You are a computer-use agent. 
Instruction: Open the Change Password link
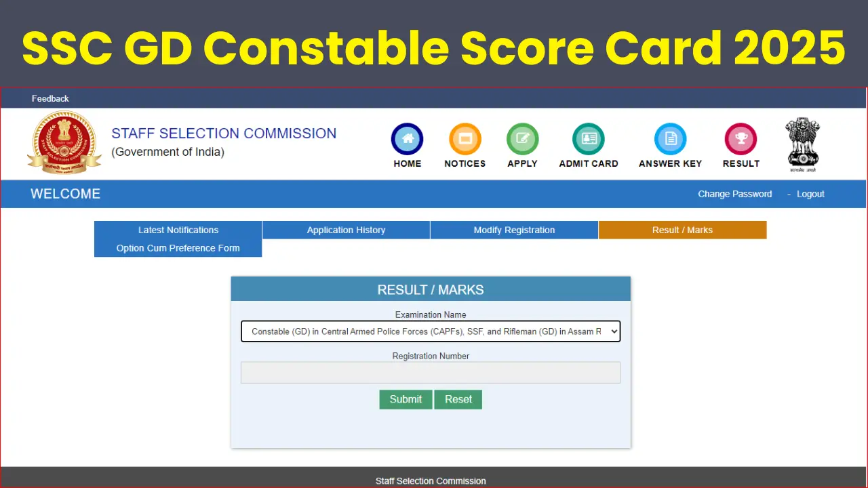coord(734,194)
